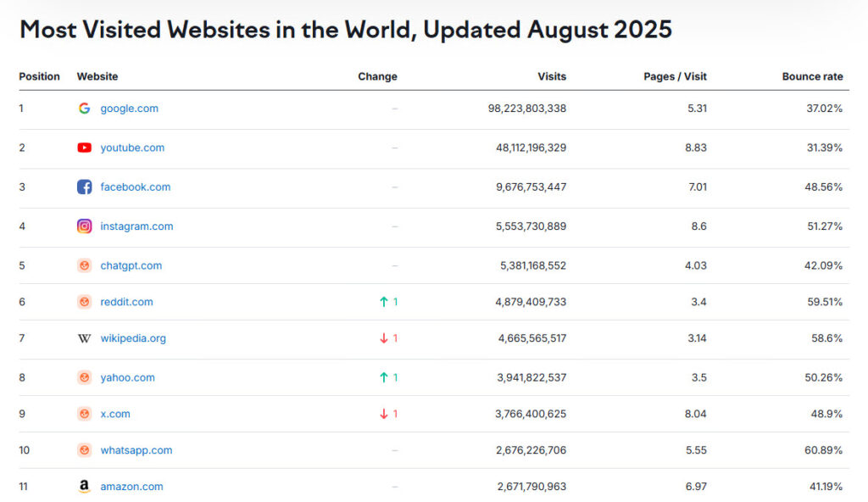This screenshot has height=502, width=868.
Task: Click the Website column header
Action: coord(97,76)
